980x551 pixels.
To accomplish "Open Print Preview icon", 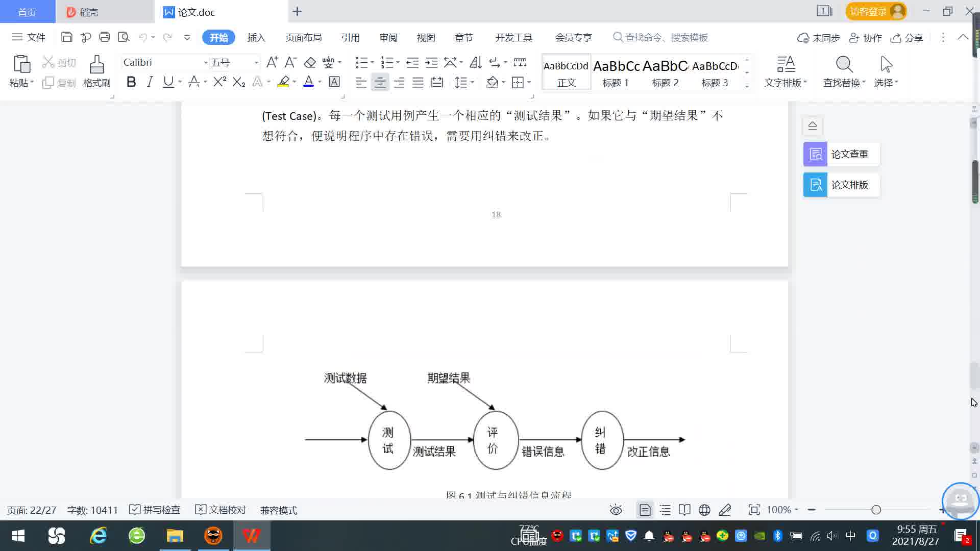I will point(124,37).
